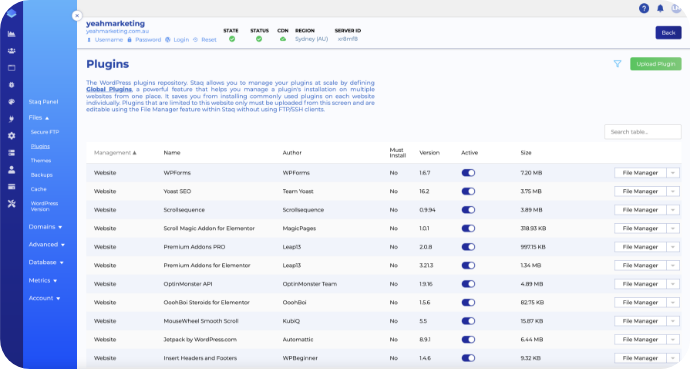Toggle Yoast SEO plugin active switch
690x369 pixels.
(x=468, y=191)
